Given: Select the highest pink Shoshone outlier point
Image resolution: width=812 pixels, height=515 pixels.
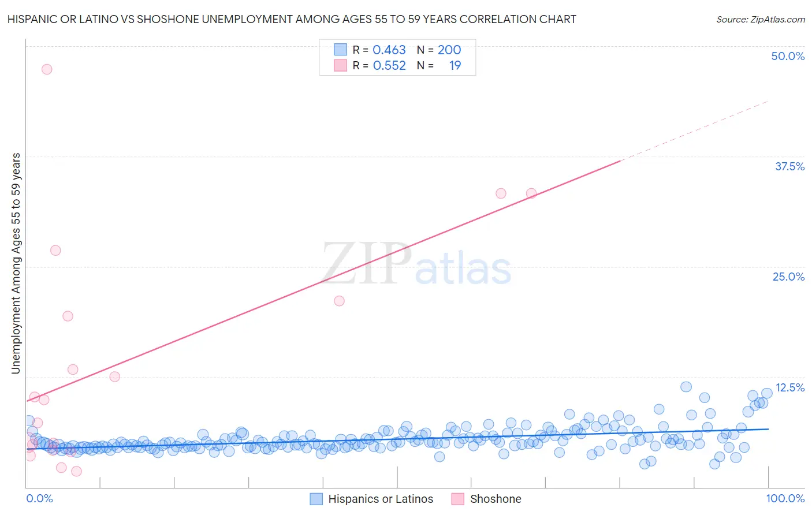Looking at the screenshot, I should click(47, 69).
